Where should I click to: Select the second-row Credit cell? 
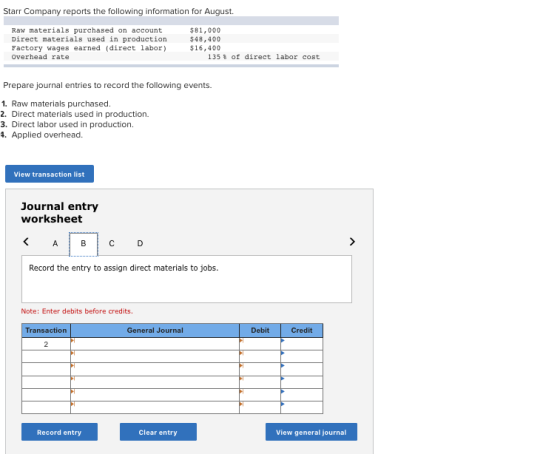301,356
